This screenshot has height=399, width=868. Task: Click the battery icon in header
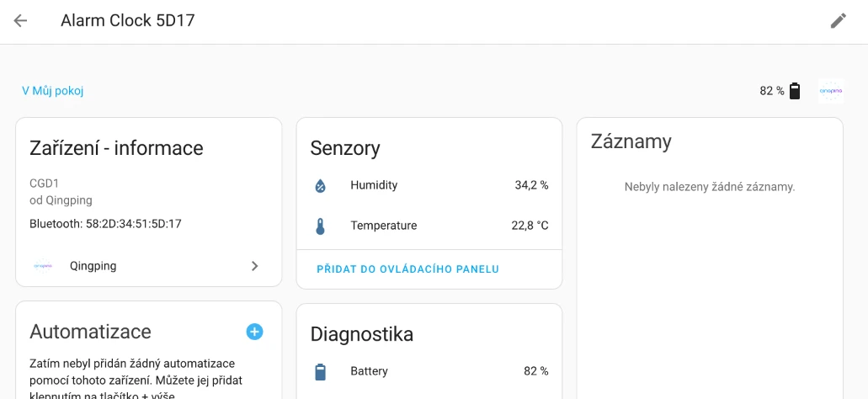coord(795,91)
